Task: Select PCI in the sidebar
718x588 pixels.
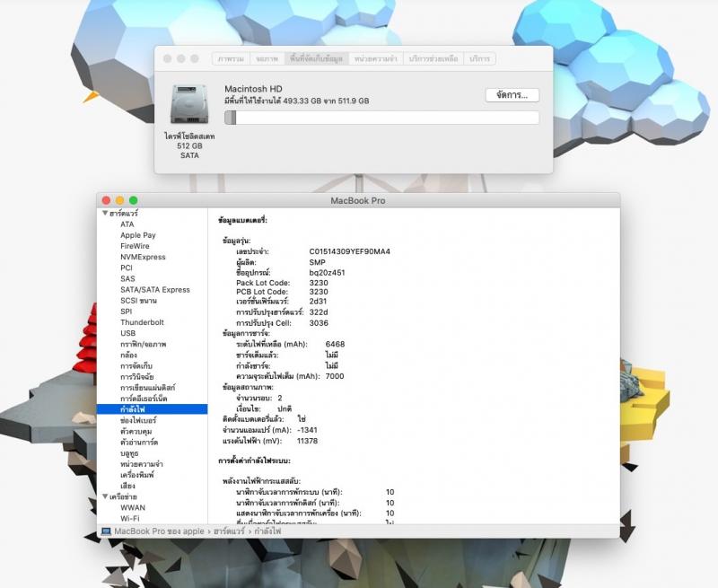Action: 127,268
